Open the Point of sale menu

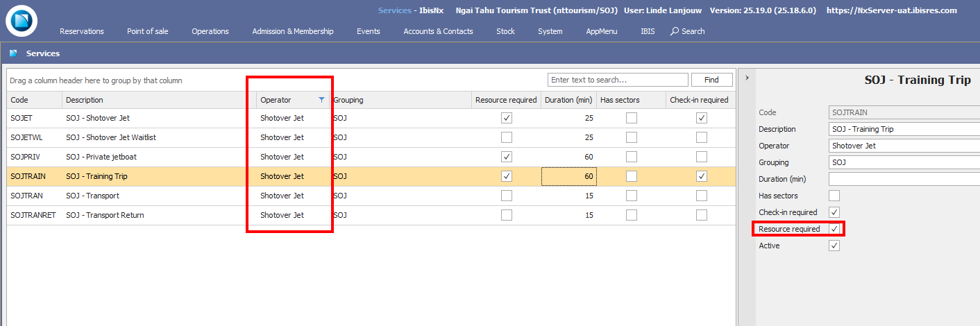147,31
